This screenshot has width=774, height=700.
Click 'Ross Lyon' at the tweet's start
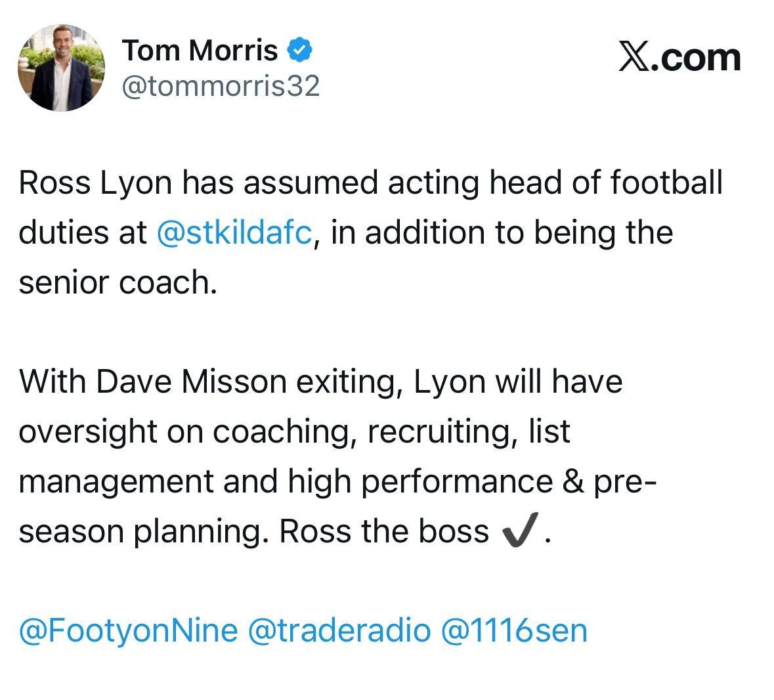pos(96,183)
